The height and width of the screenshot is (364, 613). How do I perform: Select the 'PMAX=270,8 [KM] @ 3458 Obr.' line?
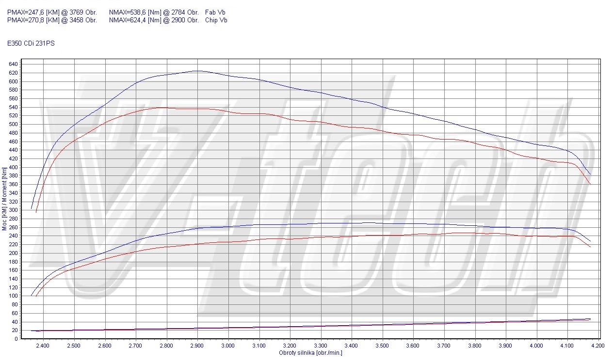[52, 20]
